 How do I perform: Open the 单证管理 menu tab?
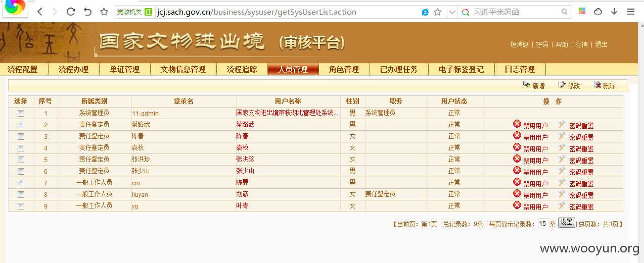click(124, 70)
